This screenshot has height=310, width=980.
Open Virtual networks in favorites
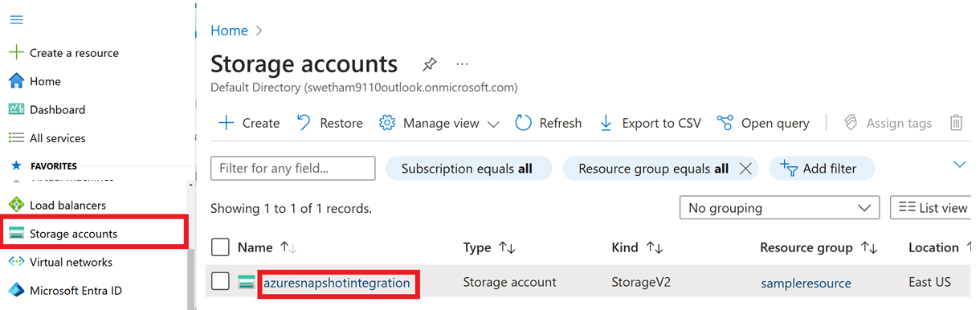(x=71, y=262)
